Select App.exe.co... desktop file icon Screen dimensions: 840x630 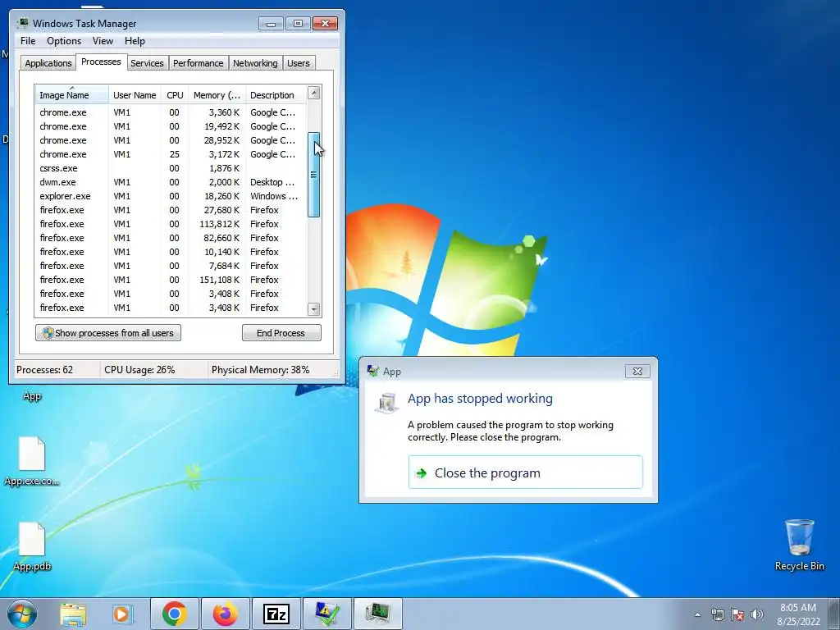[32, 461]
